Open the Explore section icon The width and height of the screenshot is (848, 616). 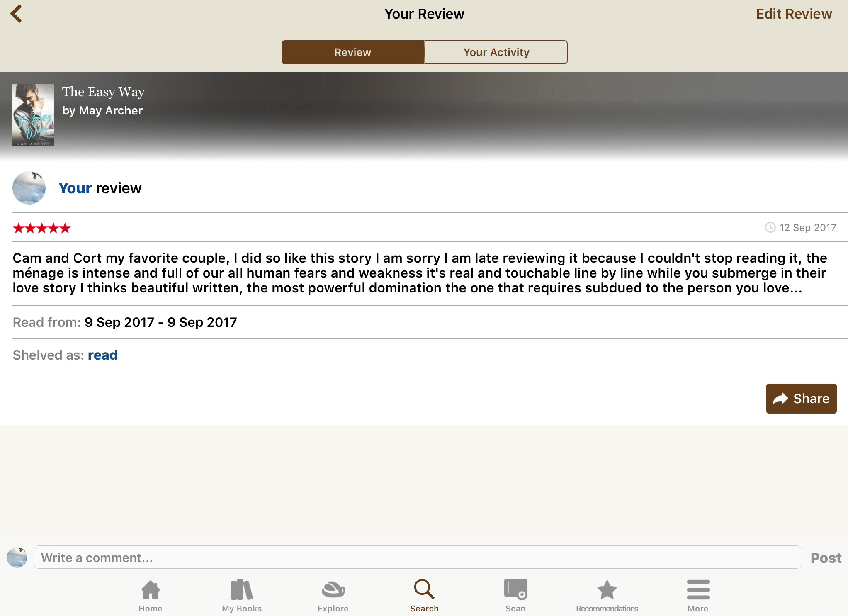(333, 590)
